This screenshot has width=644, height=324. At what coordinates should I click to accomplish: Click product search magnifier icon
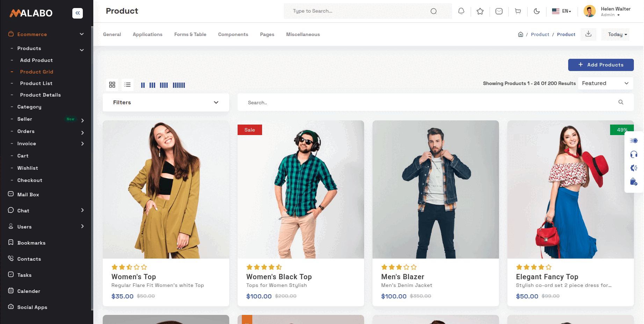(621, 102)
